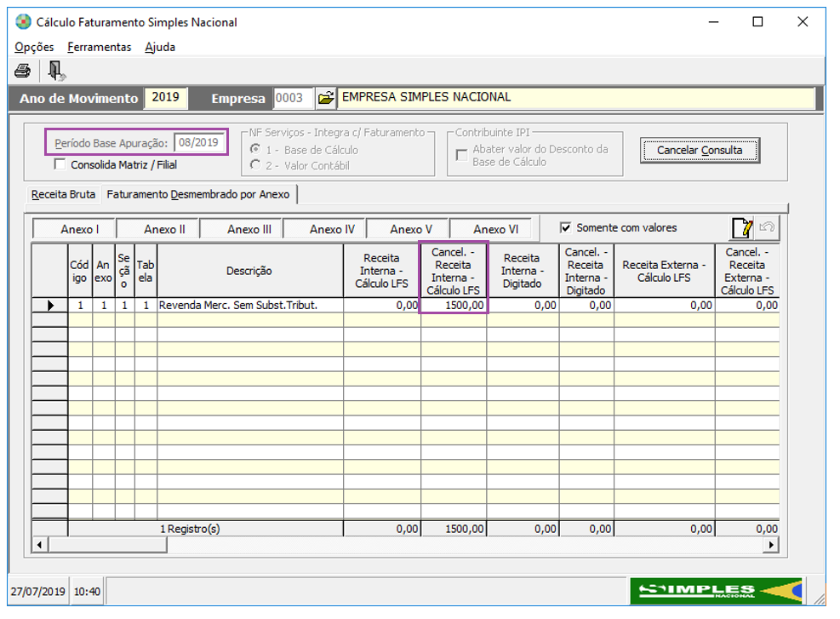840x619 pixels.
Task: Click the Cancelar Consulta button
Action: [700, 151]
